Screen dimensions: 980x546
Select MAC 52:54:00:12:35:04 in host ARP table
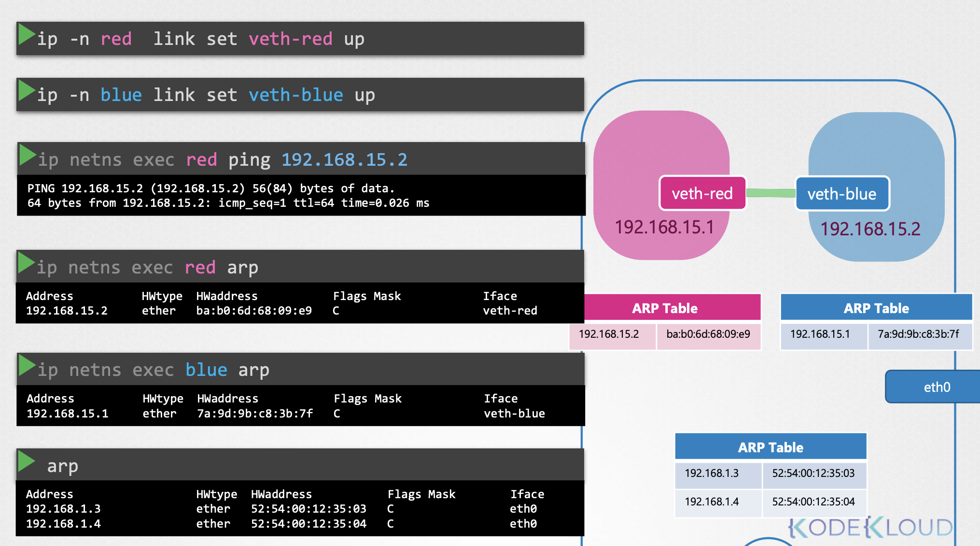coord(814,503)
